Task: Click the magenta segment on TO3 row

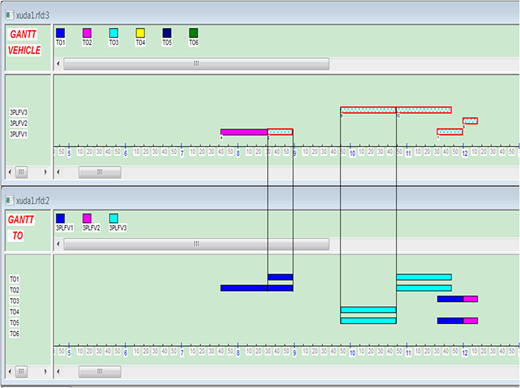Action: pyautogui.click(x=471, y=299)
